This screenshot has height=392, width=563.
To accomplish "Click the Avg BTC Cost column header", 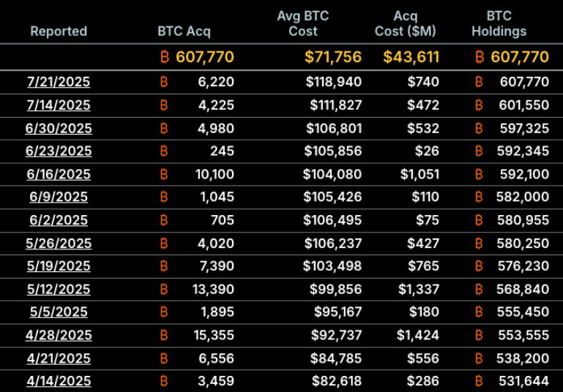I will tap(302, 23).
